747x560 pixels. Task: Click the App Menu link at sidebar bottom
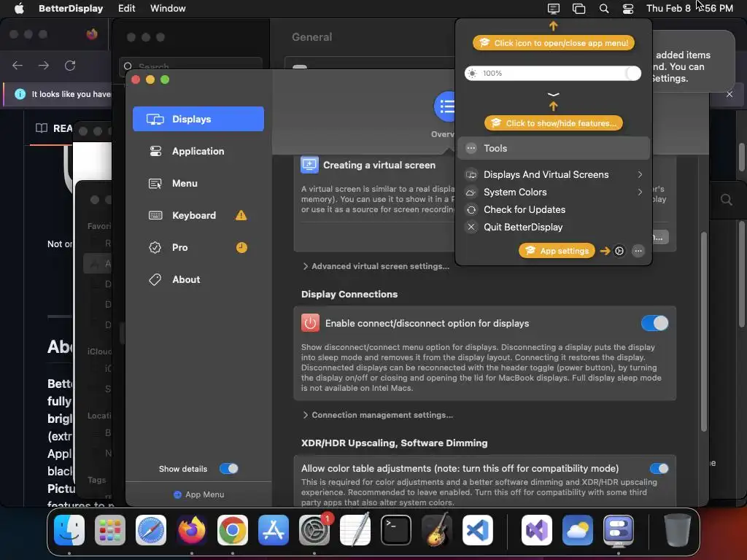[x=198, y=495]
